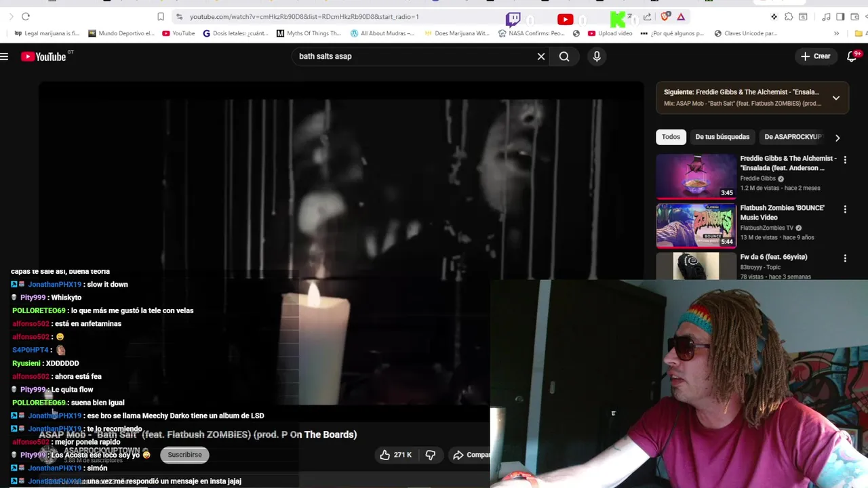The image size is (868, 488).
Task: Show more filter chips with right arrow
Action: point(837,138)
